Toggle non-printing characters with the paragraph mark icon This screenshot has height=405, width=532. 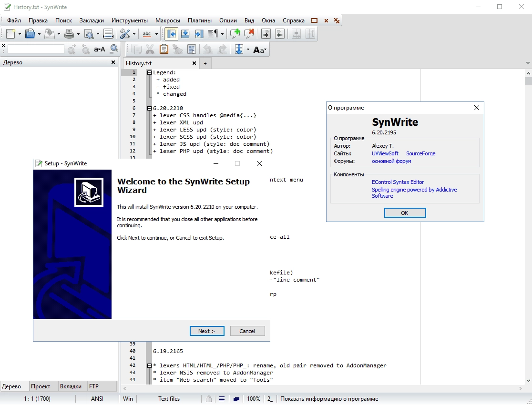[x=213, y=33]
